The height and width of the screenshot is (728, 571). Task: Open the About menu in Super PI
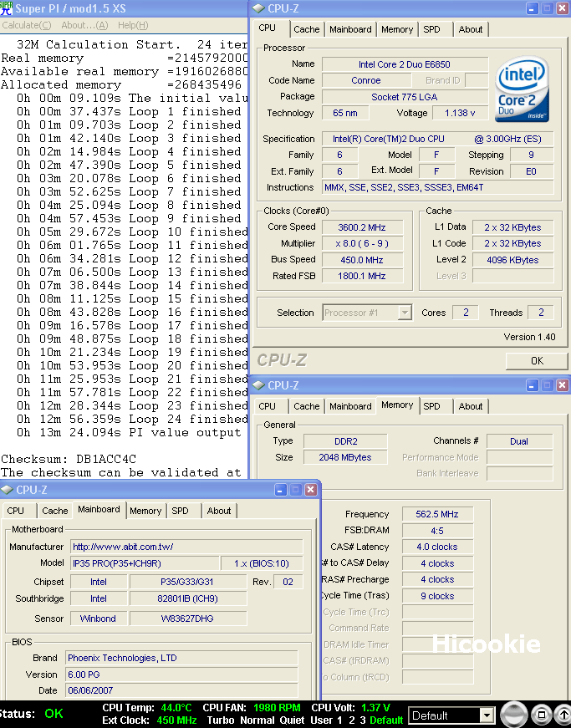point(84,25)
